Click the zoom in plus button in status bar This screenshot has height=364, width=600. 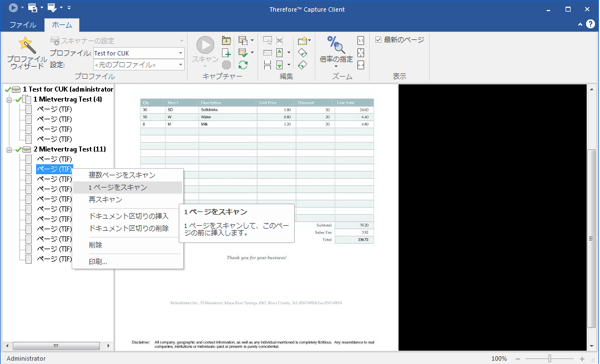pos(582,358)
